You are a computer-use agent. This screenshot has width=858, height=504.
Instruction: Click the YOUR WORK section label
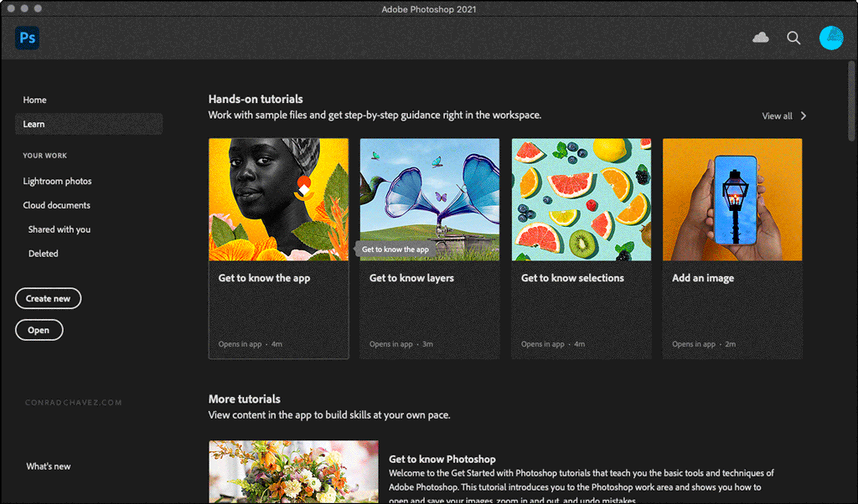pos(45,156)
